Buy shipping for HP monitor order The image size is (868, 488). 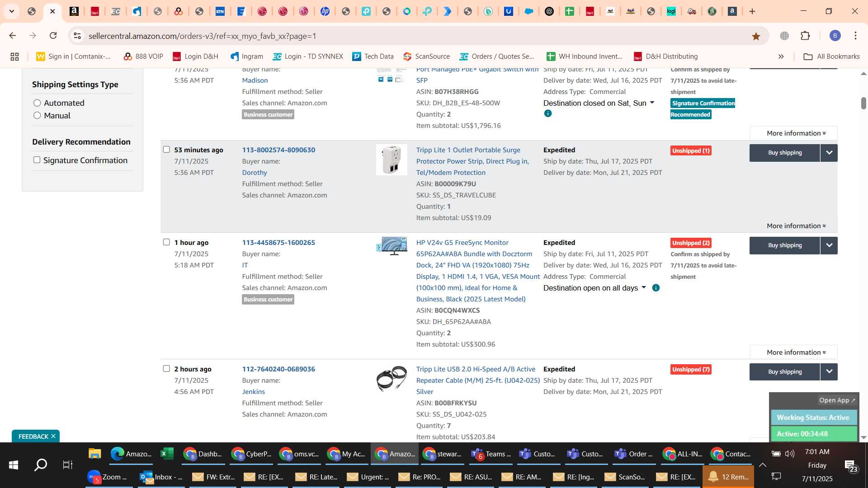point(784,245)
